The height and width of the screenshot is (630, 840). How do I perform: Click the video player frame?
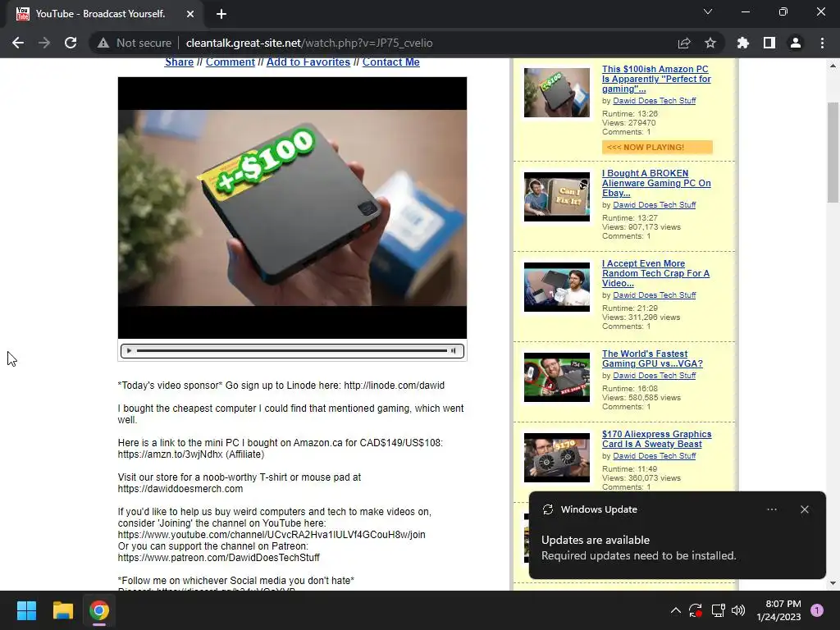(x=293, y=208)
